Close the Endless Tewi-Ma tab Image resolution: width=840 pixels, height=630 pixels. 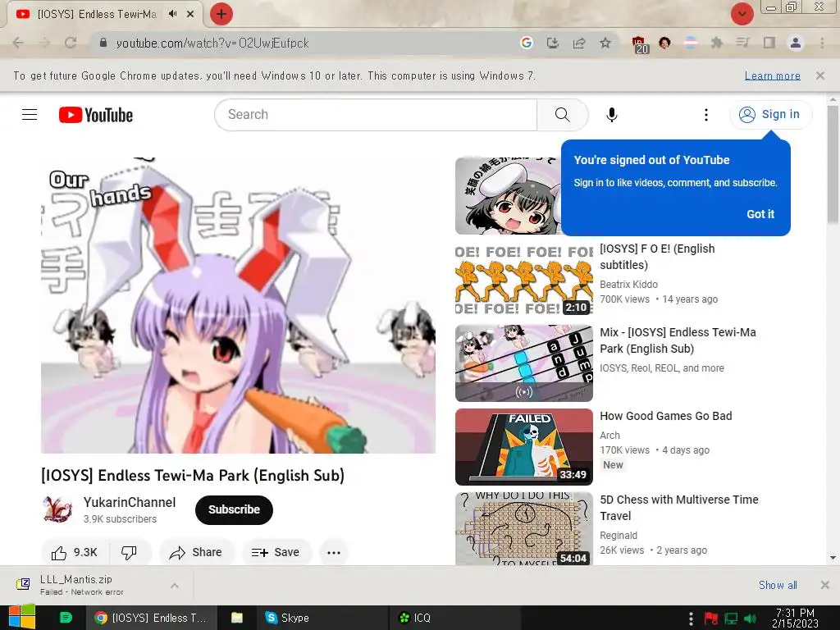pyautogui.click(x=190, y=14)
